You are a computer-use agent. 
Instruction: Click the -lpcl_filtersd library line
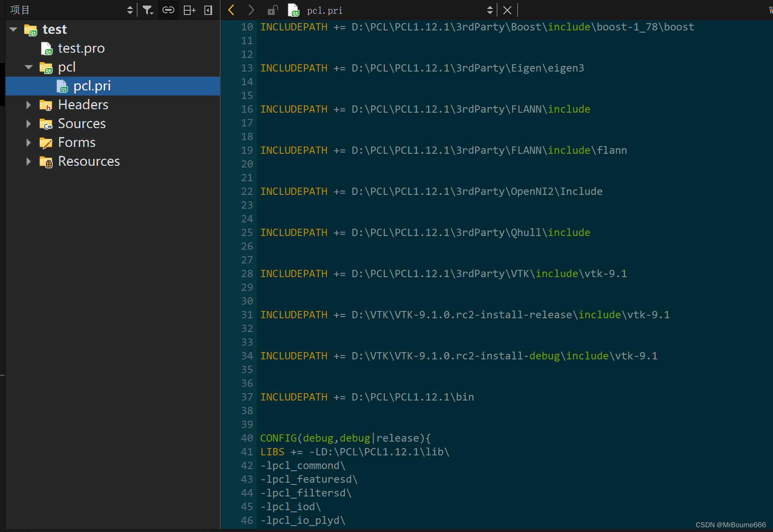[x=306, y=493]
